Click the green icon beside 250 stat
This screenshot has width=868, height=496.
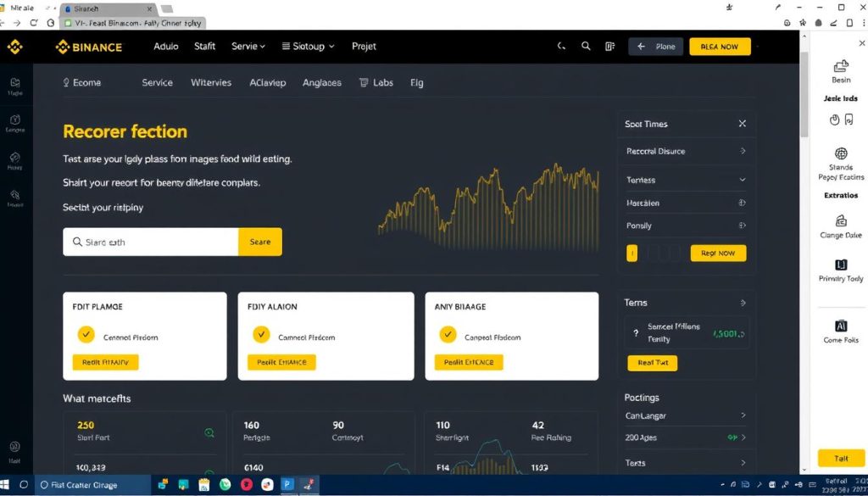click(209, 433)
